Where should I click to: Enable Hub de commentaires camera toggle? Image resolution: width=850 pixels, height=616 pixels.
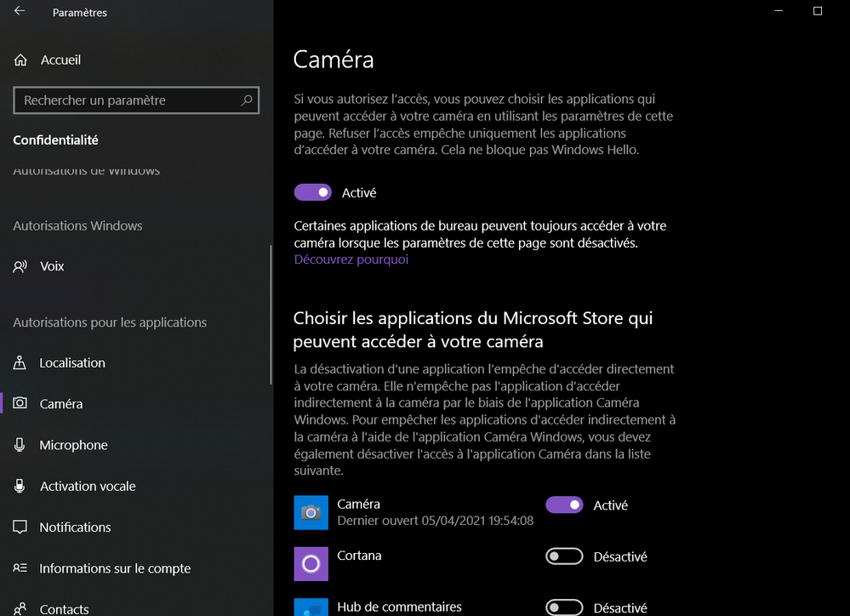click(x=564, y=607)
